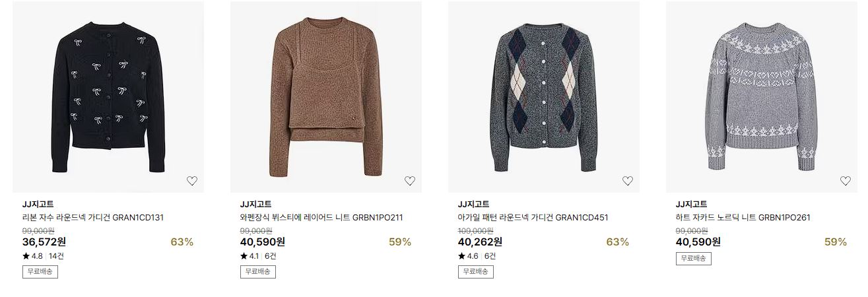View the brown bustier layered knit photo

pyautogui.click(x=326, y=97)
